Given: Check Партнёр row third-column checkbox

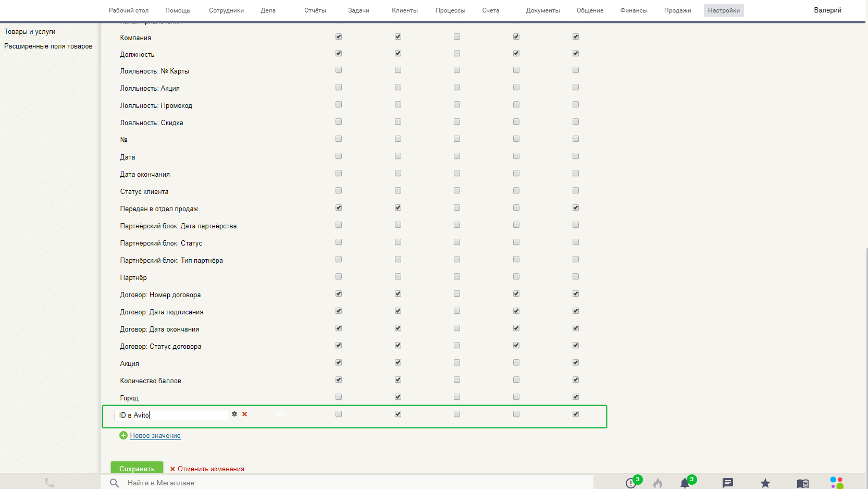Looking at the screenshot, I should pyautogui.click(x=457, y=276).
